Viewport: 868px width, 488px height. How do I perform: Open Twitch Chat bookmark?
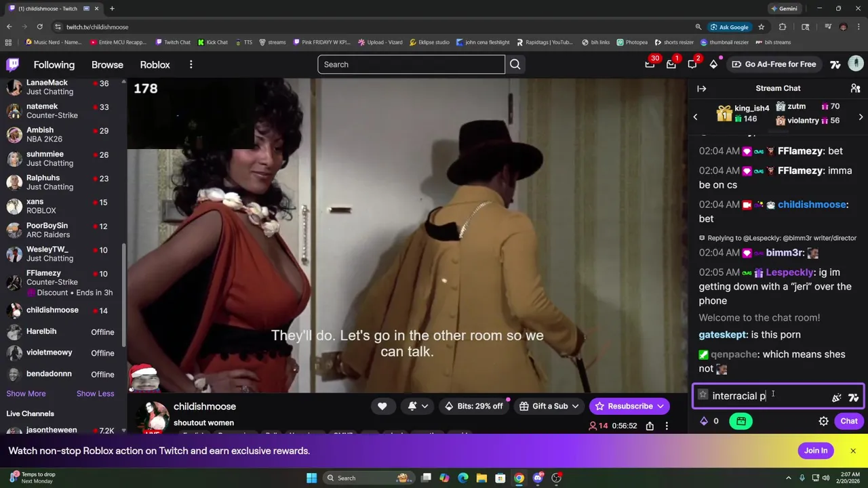point(172,42)
